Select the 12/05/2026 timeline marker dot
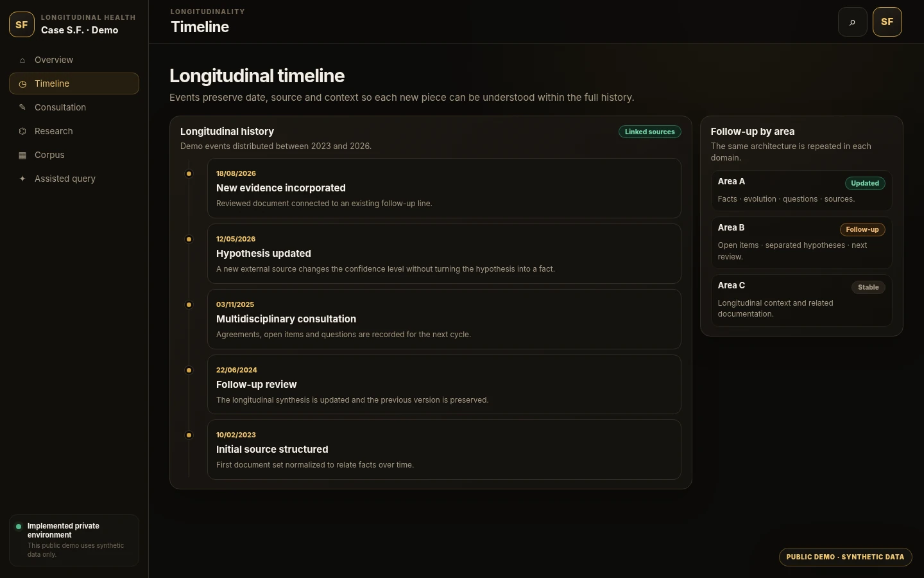Screen dimensions: 924x578 (x=189, y=239)
